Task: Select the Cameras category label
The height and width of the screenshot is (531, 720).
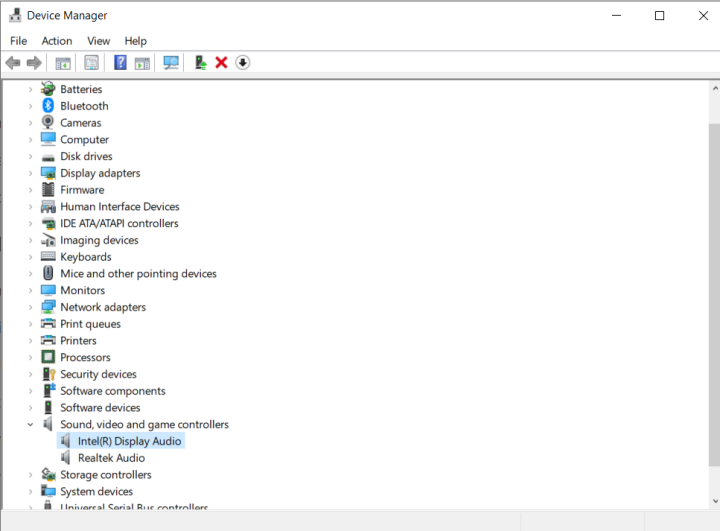Action: [x=81, y=123]
